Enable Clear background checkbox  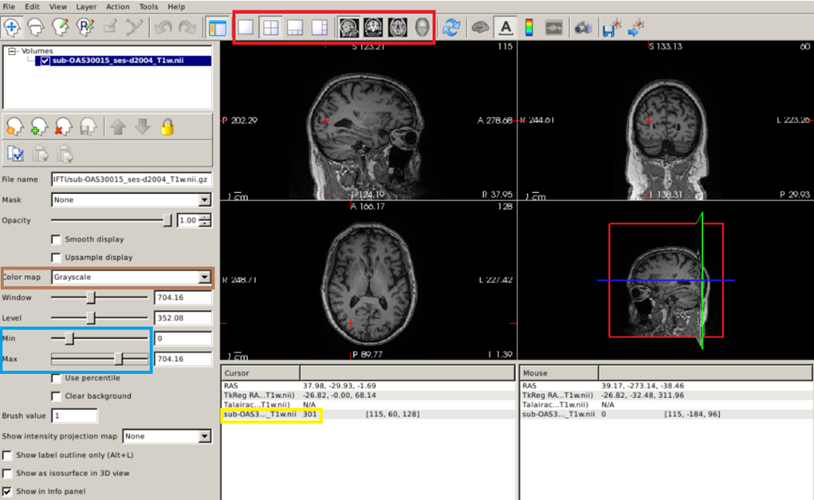tap(56, 396)
